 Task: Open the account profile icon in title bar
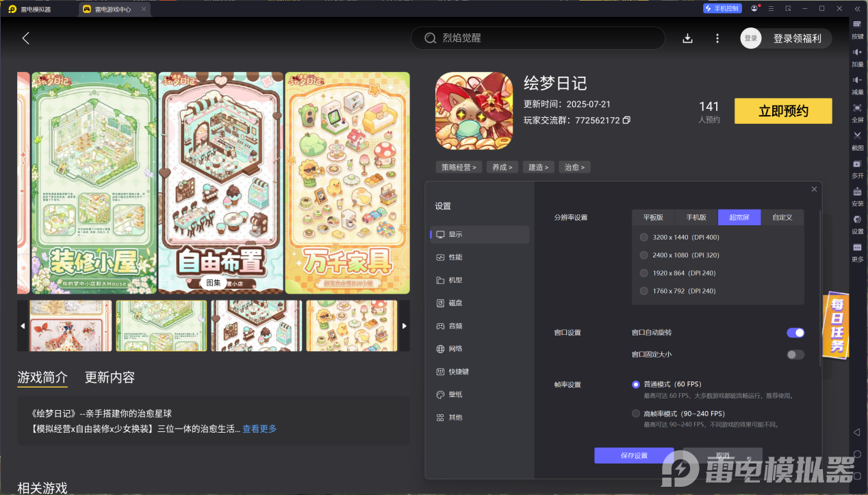754,9
